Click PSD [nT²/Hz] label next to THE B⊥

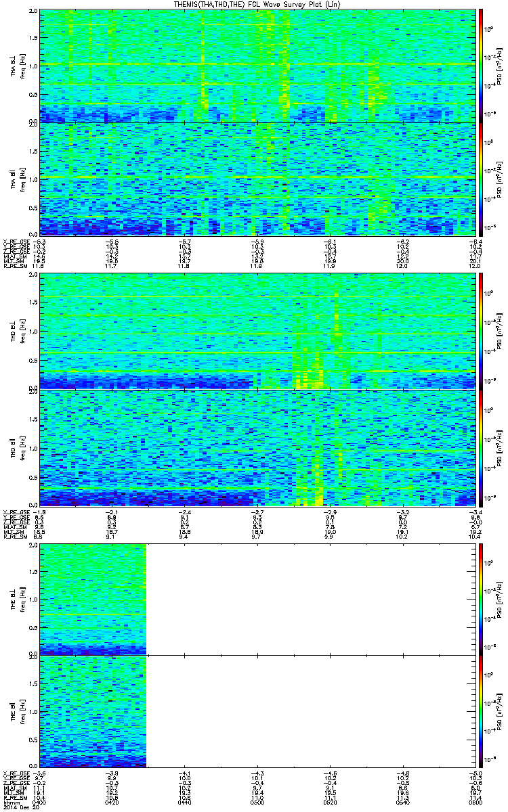click(x=500, y=598)
